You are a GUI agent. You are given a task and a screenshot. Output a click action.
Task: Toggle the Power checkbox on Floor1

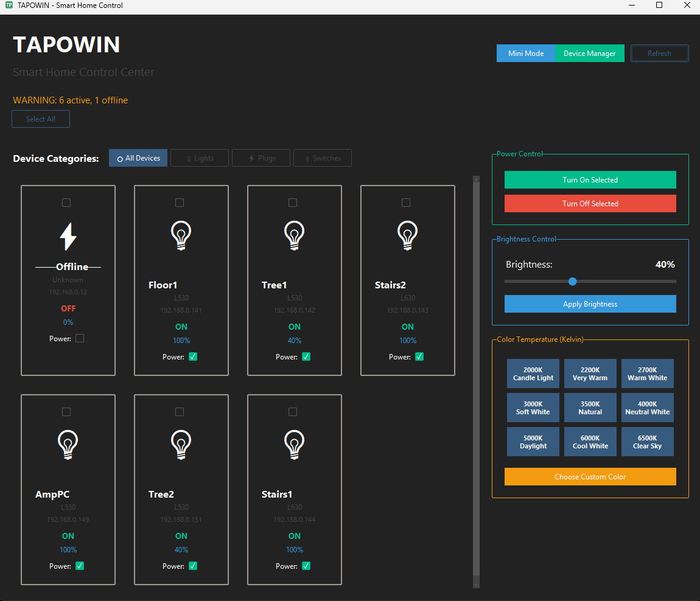(x=193, y=356)
